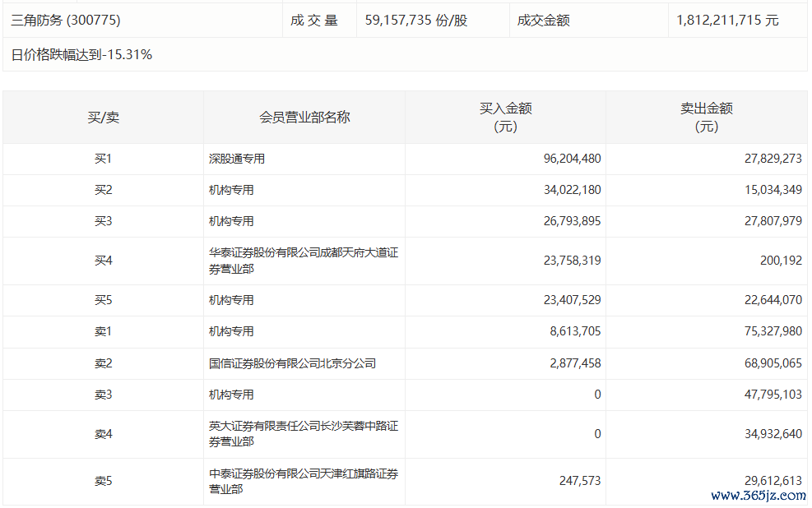This screenshot has height=508, width=812.
Task: Click 机构专用 in the 卖3 row
Action: (x=231, y=395)
